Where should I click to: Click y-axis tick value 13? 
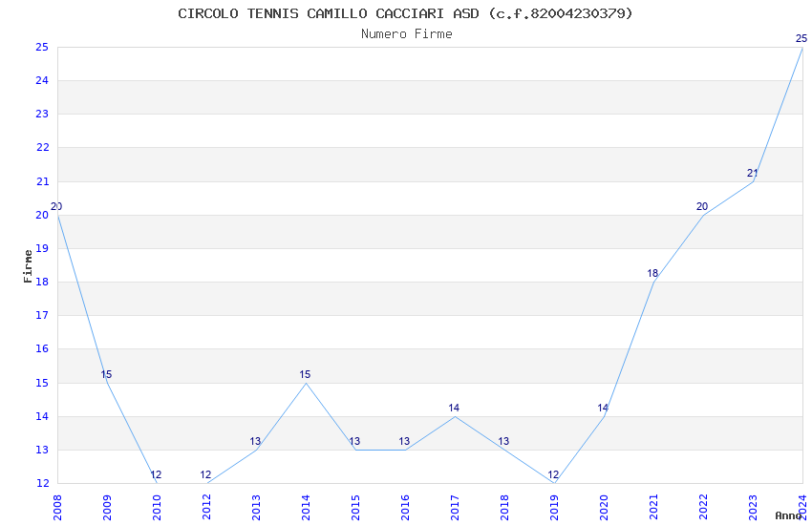click(42, 450)
